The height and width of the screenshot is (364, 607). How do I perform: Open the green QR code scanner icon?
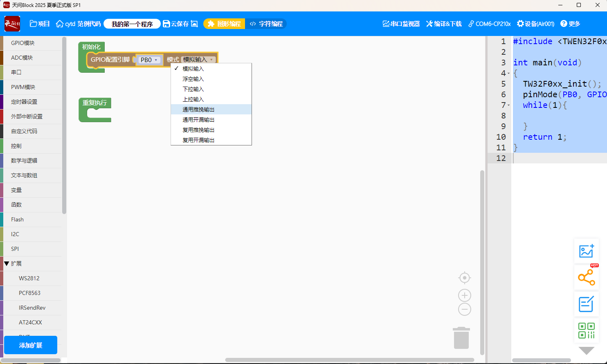(586, 331)
